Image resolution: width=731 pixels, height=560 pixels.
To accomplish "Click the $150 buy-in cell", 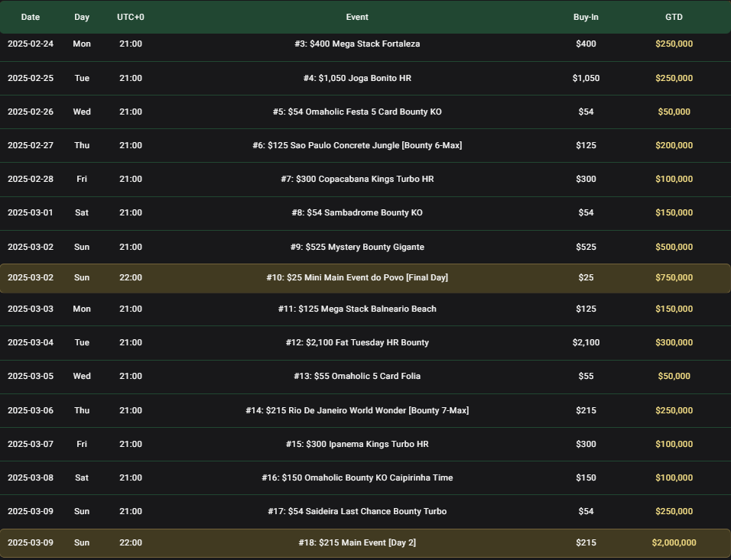I will pos(586,477).
